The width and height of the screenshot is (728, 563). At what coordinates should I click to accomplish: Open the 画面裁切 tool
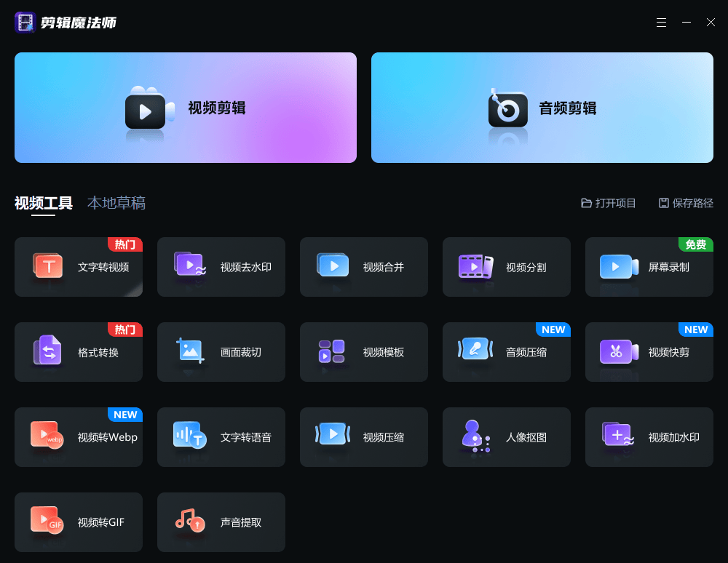(x=221, y=352)
